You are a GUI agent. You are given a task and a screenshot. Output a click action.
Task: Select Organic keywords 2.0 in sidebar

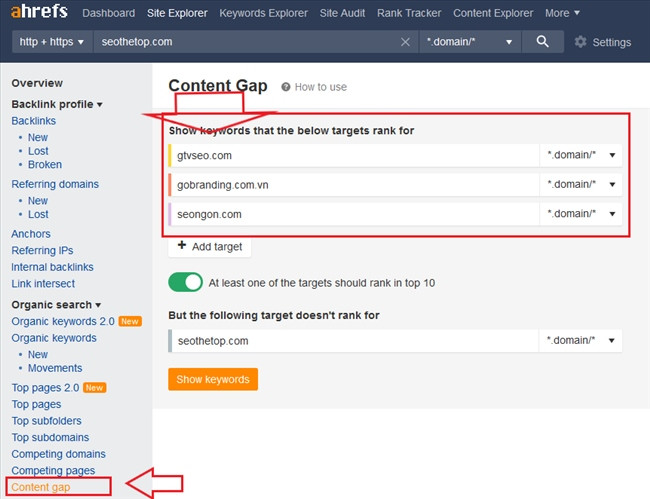coord(63,321)
